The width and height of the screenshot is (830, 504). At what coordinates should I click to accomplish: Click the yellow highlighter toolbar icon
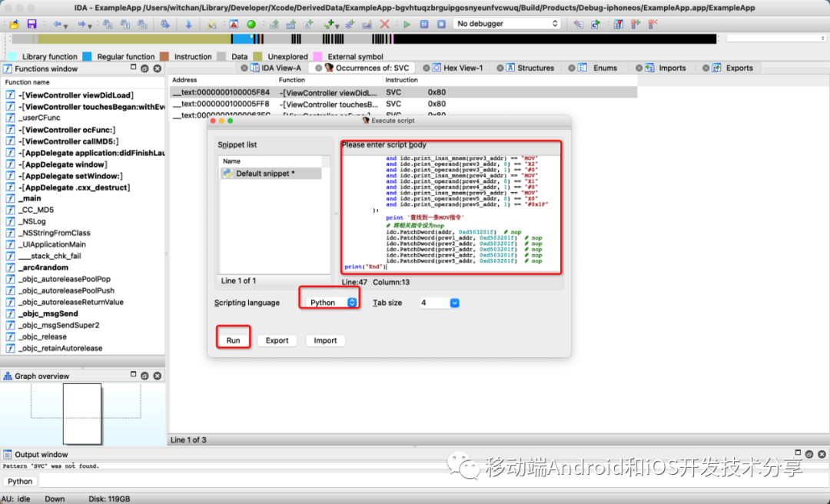212,25
